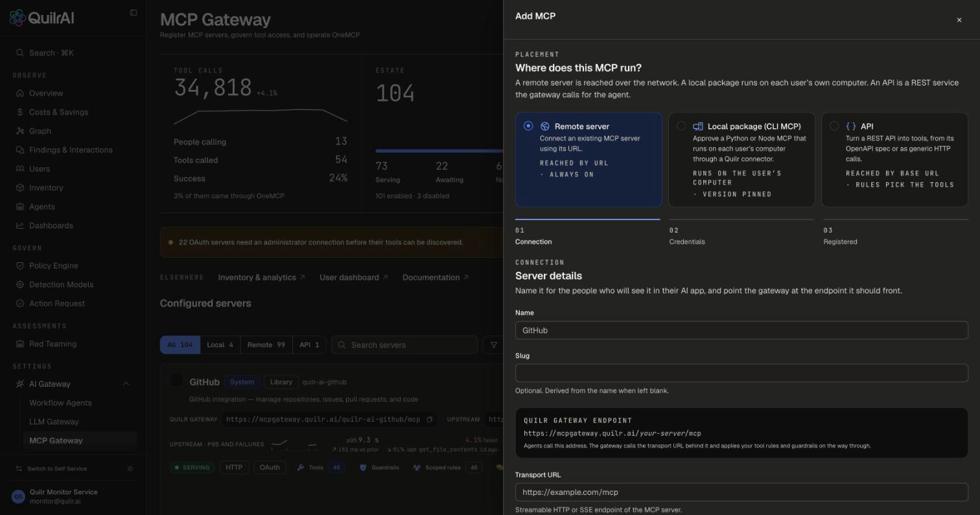Collapse sidebar using panel toggle icon
This screenshot has width=980, height=515.
click(x=134, y=12)
